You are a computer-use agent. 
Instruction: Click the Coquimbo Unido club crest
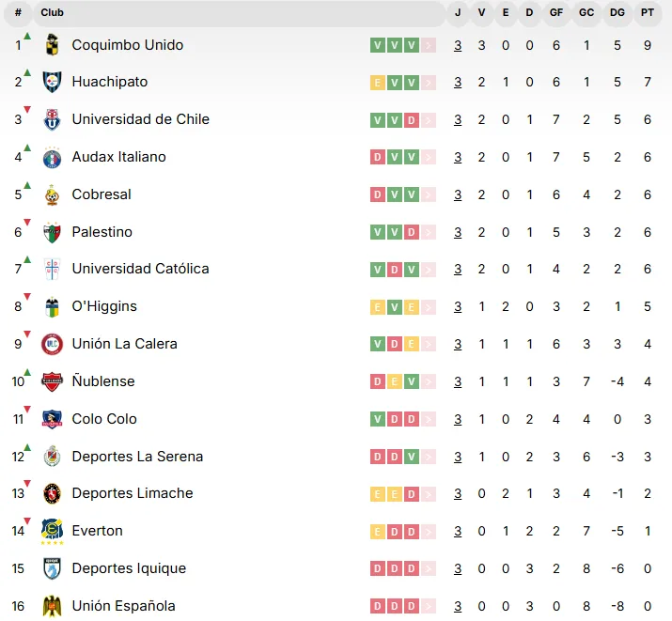click(53, 44)
